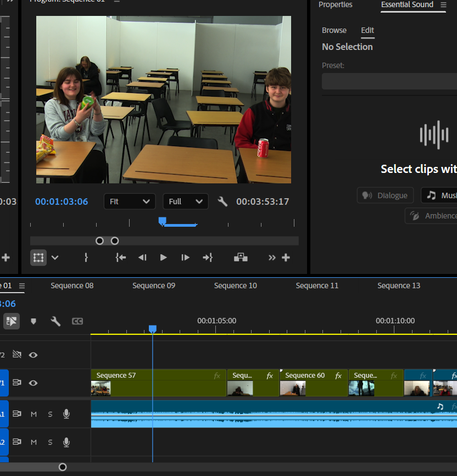The height and width of the screenshot is (476, 457).
Task: Toggle sync lock on audio track A1
Action: [17, 414]
